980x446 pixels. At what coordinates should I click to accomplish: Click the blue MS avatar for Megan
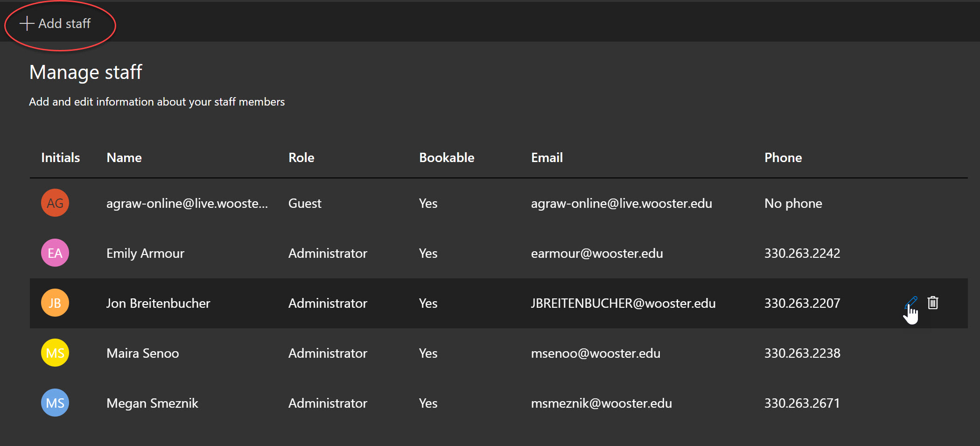point(55,403)
